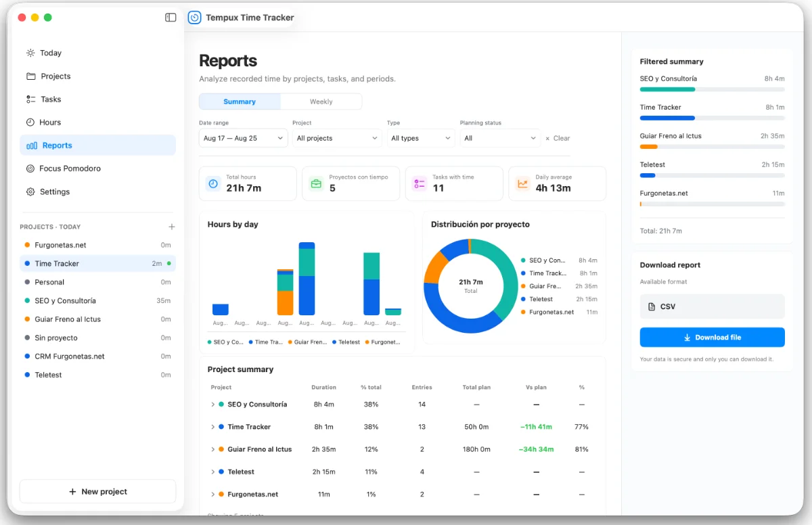Expand the Time Tracker summary row
The height and width of the screenshot is (525, 812).
click(x=212, y=427)
